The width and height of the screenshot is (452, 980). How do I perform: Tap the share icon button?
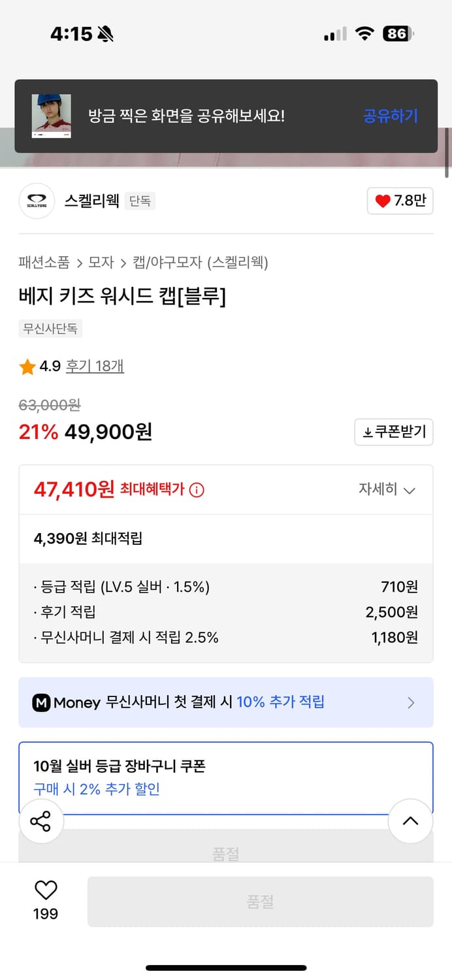click(40, 821)
